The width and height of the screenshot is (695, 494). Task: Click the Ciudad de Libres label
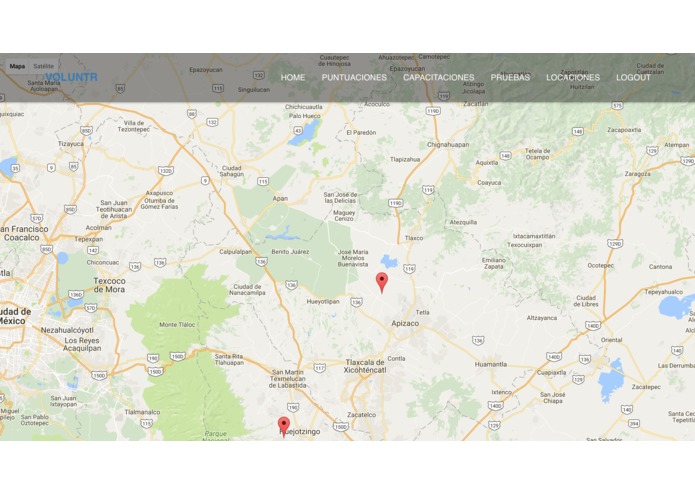[x=586, y=301]
